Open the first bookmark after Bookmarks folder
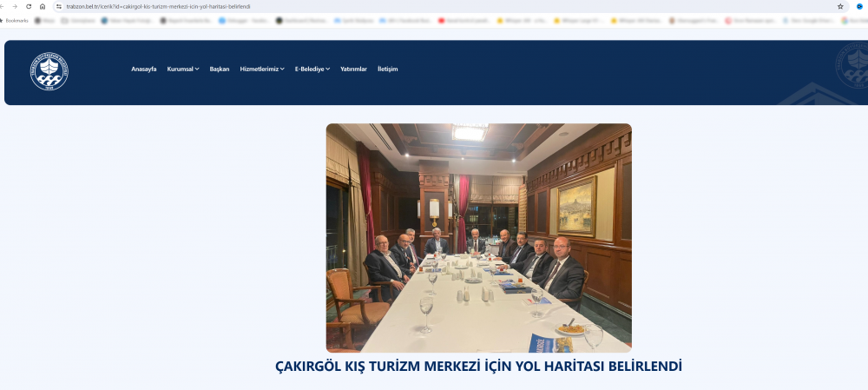Screen dimensions: 868x390 point(45,20)
